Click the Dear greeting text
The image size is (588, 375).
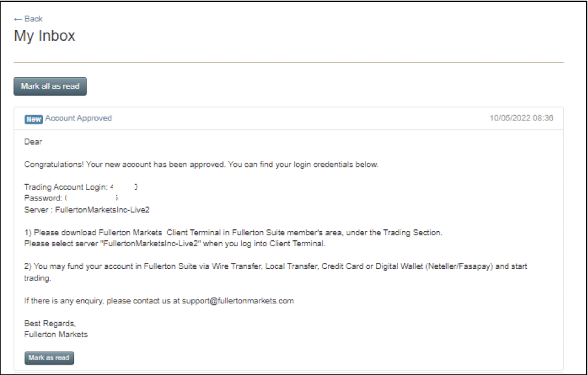click(x=33, y=141)
